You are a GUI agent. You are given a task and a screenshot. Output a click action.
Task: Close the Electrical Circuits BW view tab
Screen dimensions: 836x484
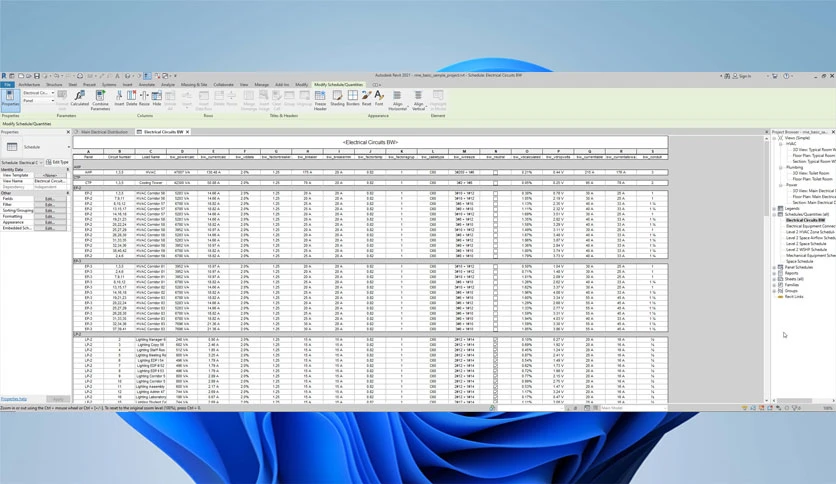coord(187,132)
